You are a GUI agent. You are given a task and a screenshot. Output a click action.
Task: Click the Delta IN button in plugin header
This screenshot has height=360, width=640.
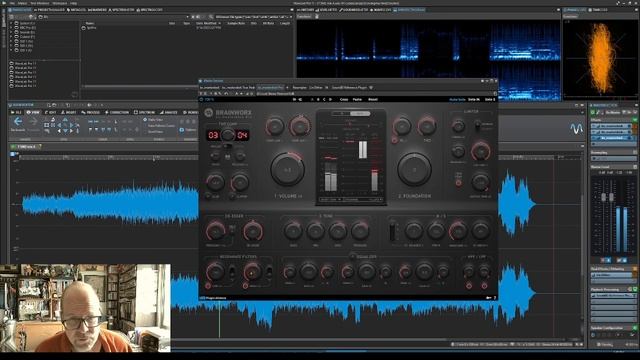474,99
